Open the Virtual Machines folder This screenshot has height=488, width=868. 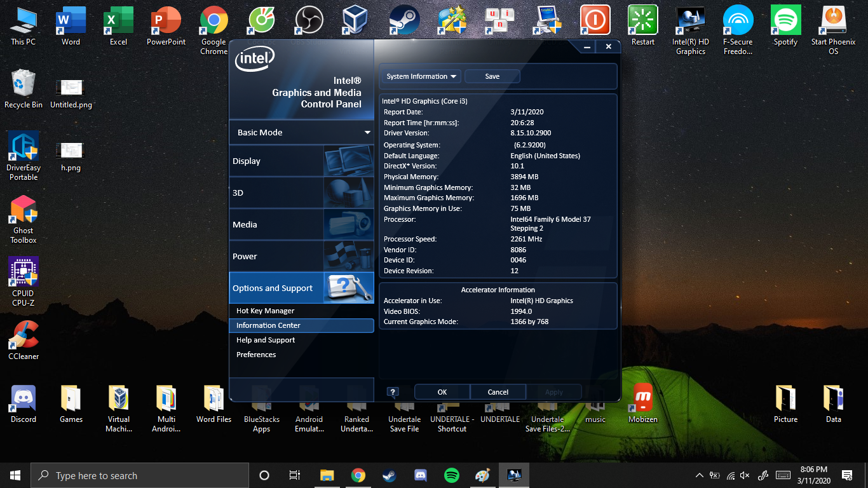(x=118, y=409)
